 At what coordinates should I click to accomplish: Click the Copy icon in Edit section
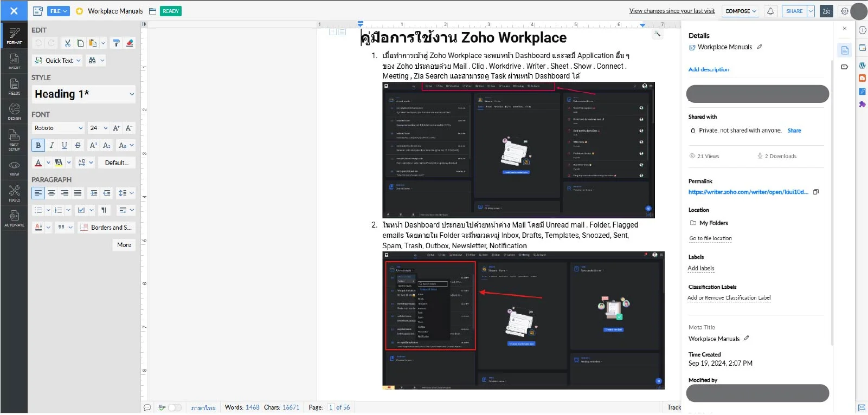80,43
